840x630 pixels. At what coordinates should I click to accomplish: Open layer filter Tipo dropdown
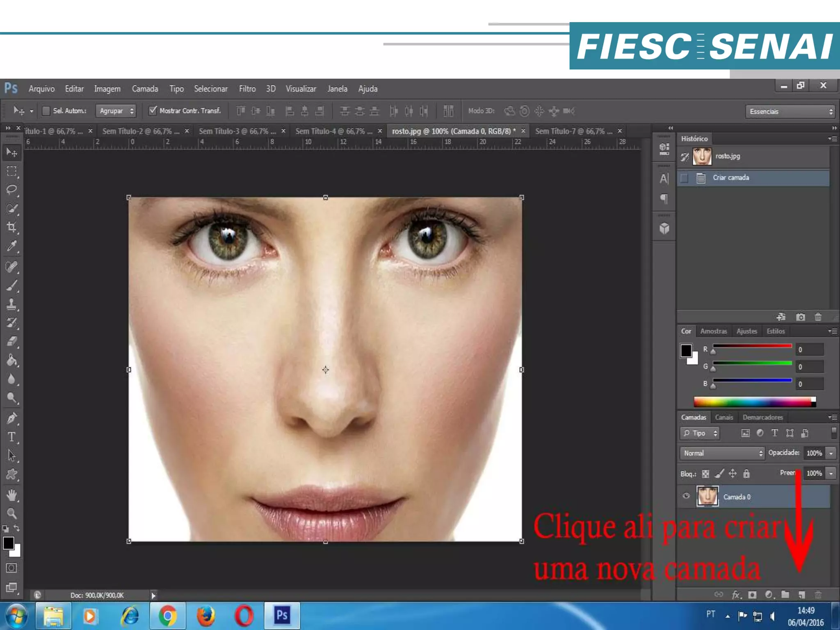pyautogui.click(x=700, y=433)
